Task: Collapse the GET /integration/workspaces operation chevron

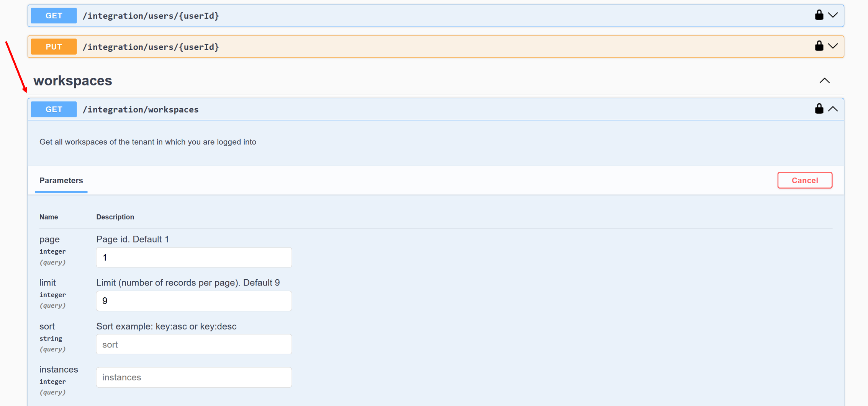Action: click(833, 109)
